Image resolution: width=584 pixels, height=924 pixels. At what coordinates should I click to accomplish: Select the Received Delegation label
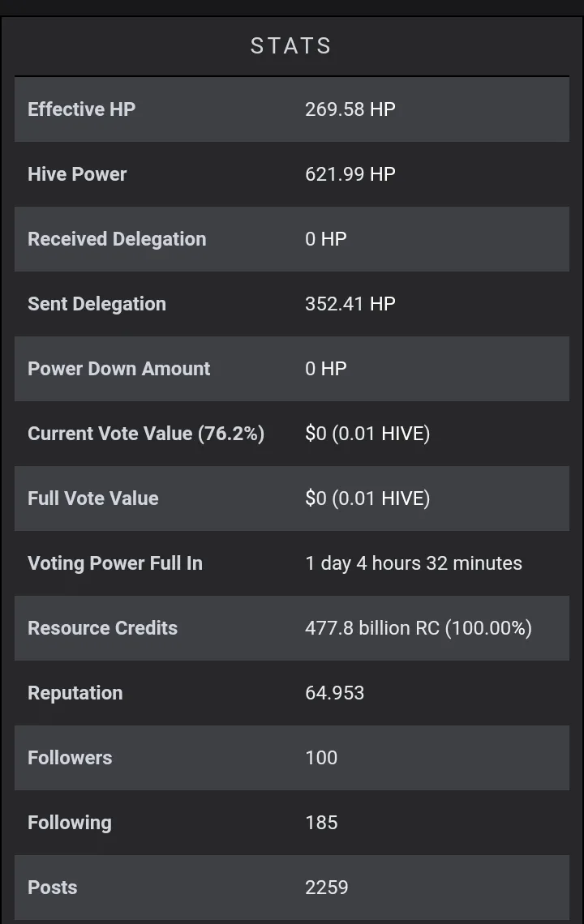click(x=117, y=238)
